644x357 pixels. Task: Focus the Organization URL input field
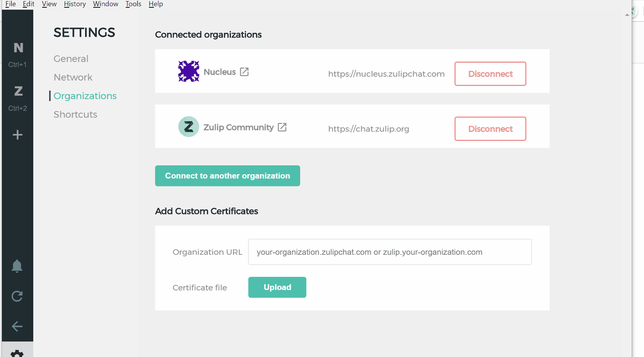390,252
